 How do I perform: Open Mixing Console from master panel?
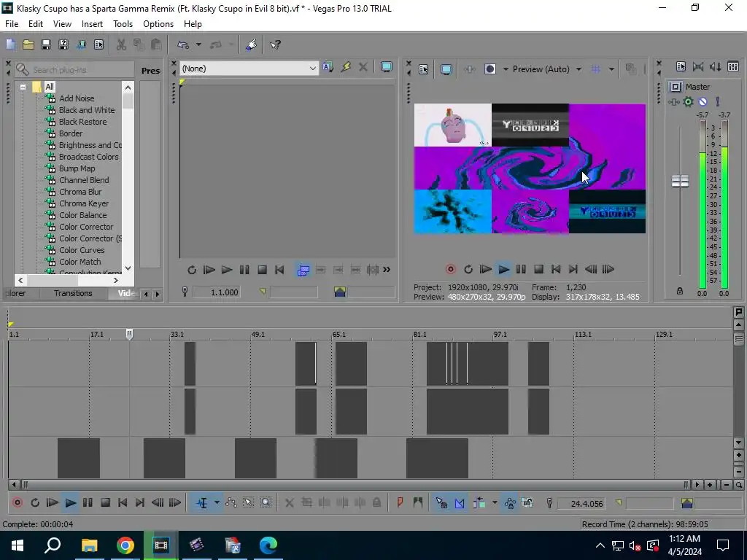(x=734, y=67)
